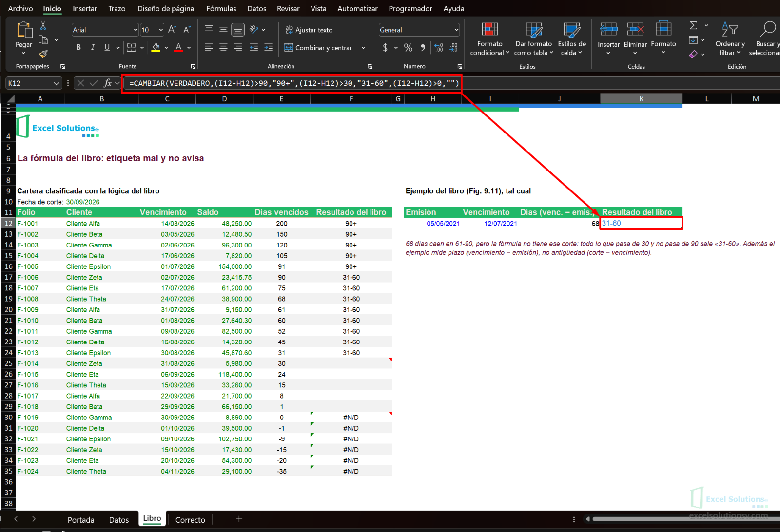Switch to the Correcto sheet tab
Viewport: 780px width, 532px height.
coord(190,520)
